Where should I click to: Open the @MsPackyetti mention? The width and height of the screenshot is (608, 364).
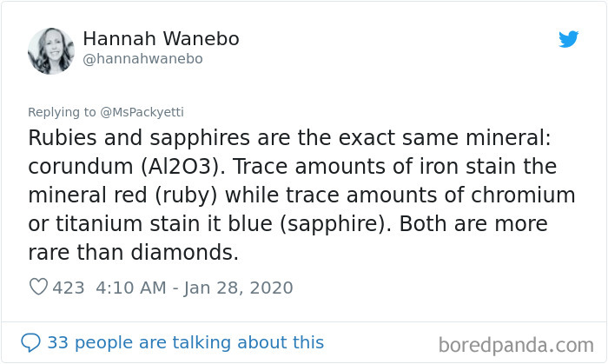click(142, 112)
